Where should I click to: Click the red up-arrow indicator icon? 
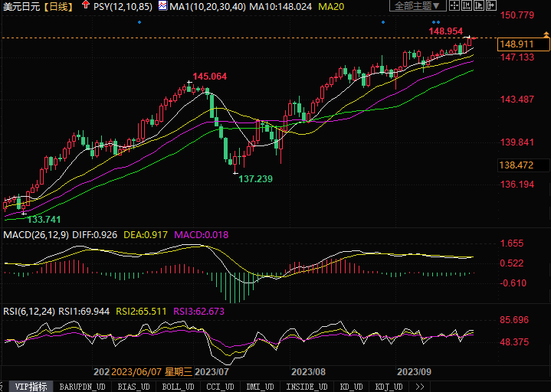pos(85,5)
